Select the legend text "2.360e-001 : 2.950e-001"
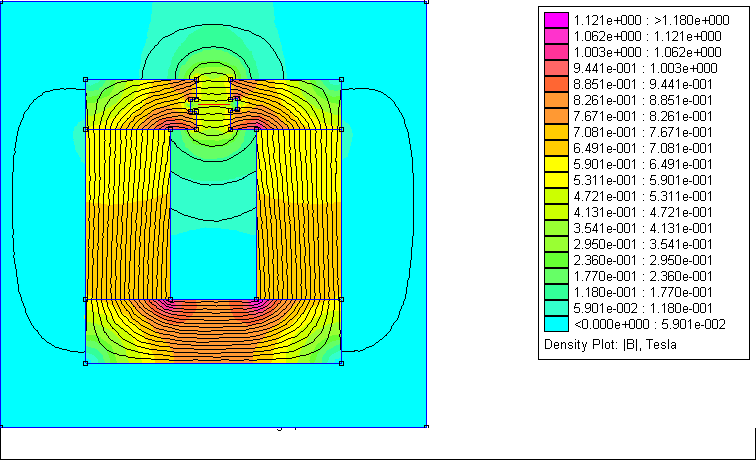The image size is (756, 460). pos(643,260)
